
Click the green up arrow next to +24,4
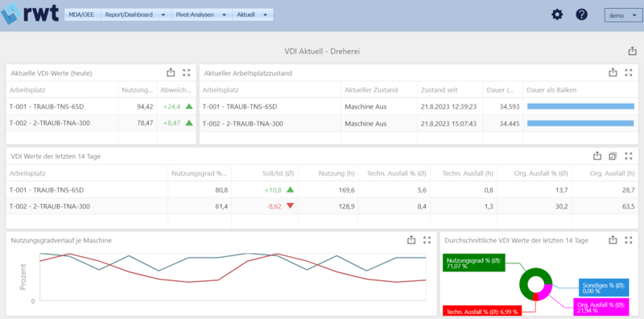pyautogui.click(x=189, y=106)
